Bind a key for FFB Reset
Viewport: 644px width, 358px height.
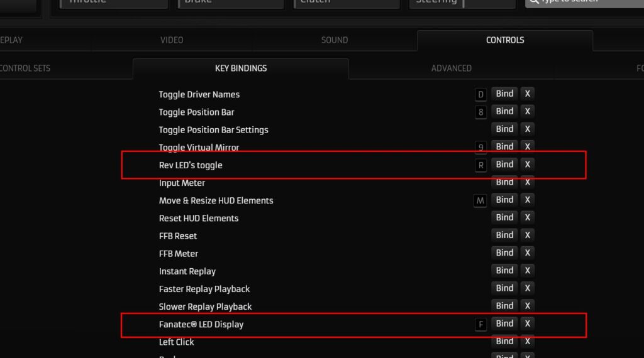pos(504,236)
